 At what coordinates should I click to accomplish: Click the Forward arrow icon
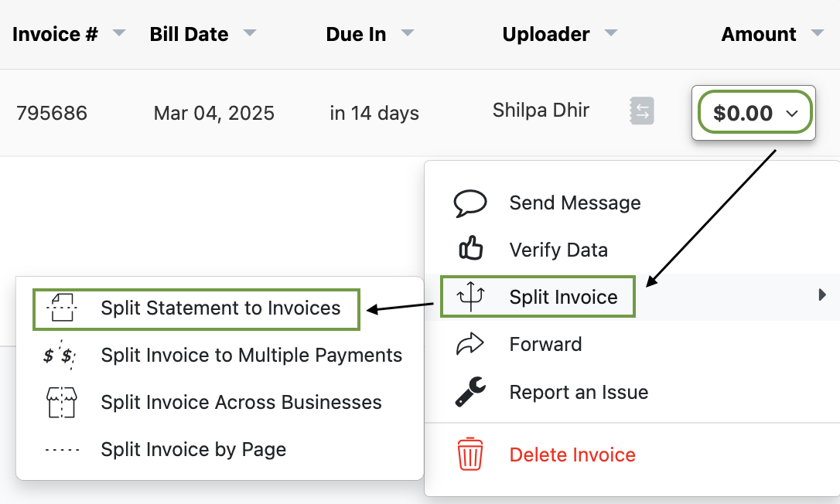[x=471, y=344]
